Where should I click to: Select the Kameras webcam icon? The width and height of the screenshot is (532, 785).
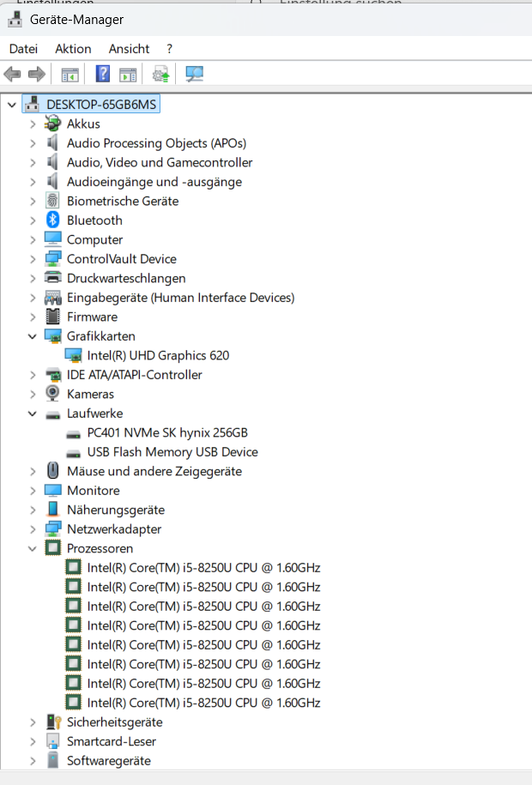click(52, 394)
